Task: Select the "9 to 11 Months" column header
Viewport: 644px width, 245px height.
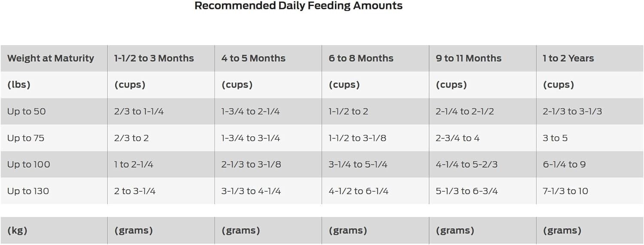Action: [x=468, y=58]
